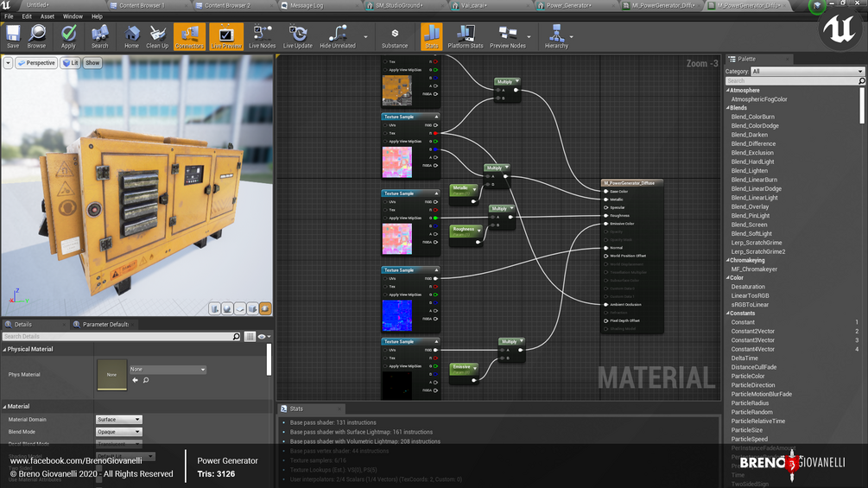Switch to the Parameter Defaults tab

105,324
